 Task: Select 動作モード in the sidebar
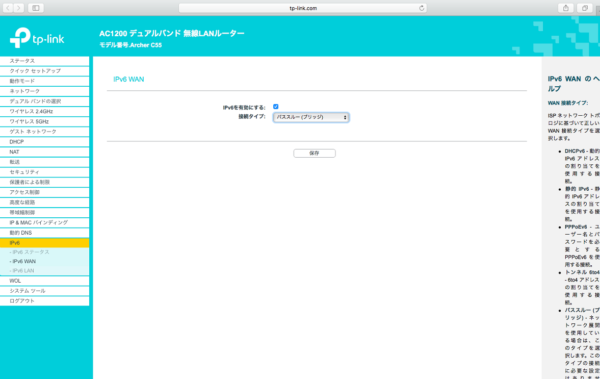pyautogui.click(x=44, y=81)
